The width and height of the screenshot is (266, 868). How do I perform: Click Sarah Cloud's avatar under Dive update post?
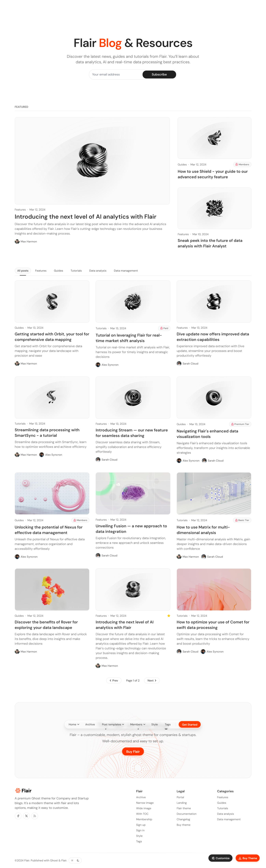pos(179,363)
